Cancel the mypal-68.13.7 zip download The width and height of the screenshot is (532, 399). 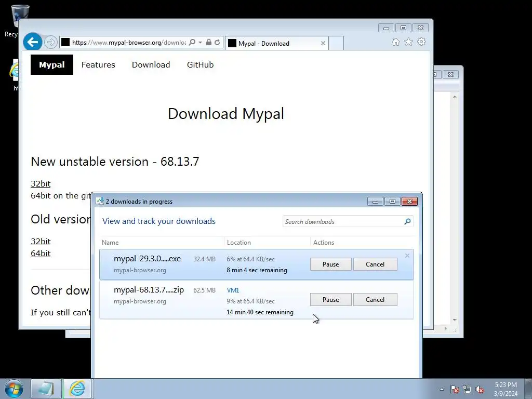[x=375, y=300]
